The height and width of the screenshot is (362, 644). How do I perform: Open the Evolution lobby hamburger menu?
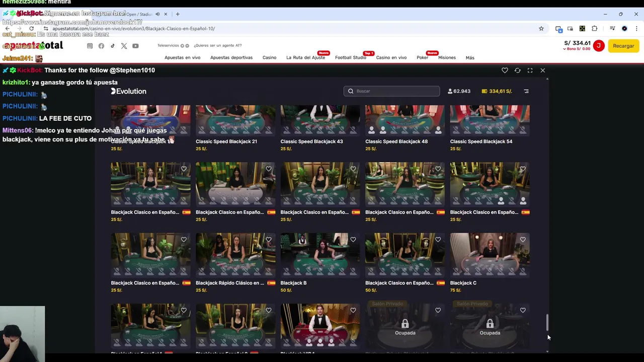pos(526,91)
